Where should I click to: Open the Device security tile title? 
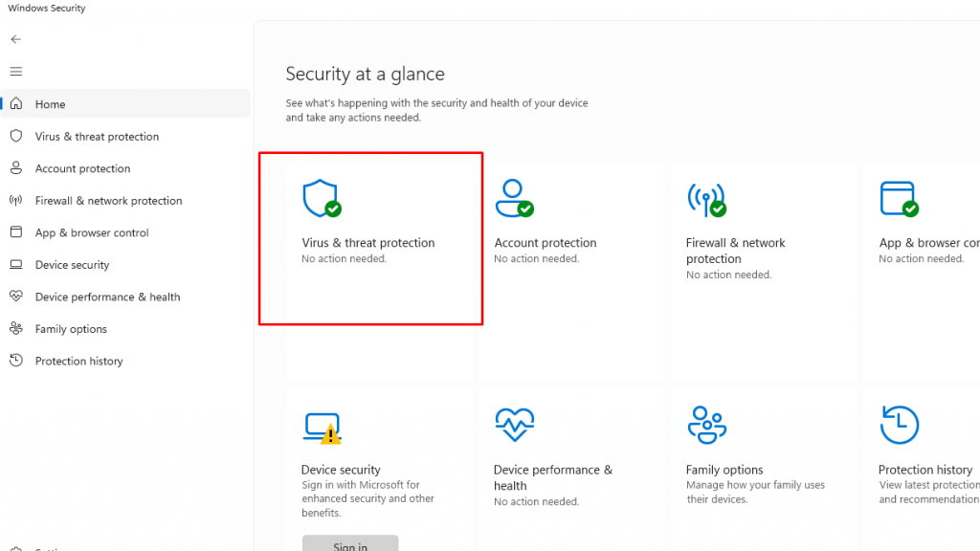(x=341, y=469)
